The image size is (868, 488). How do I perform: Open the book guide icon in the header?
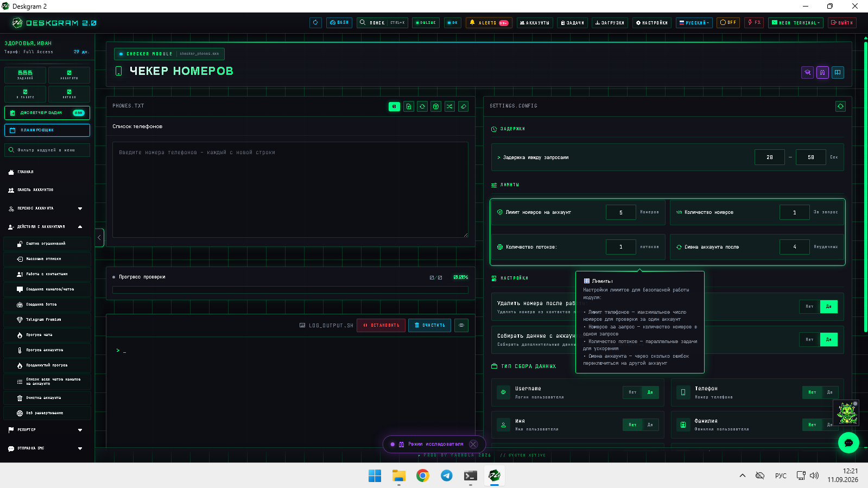point(838,72)
